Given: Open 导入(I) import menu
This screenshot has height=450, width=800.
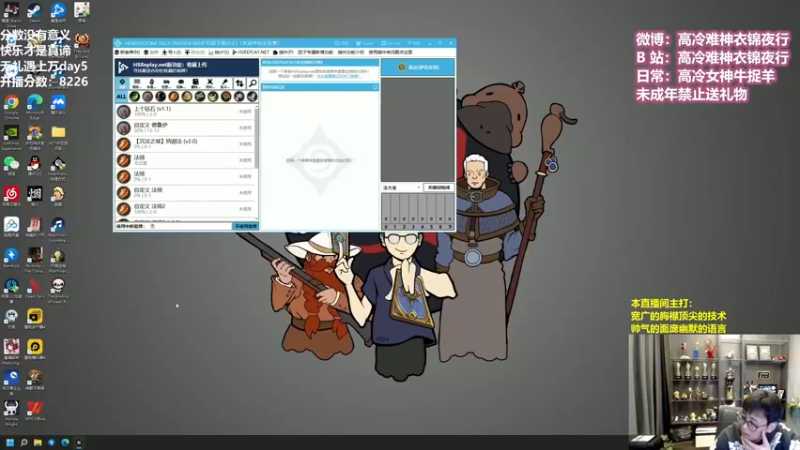Looking at the screenshot, I should pos(171,52).
